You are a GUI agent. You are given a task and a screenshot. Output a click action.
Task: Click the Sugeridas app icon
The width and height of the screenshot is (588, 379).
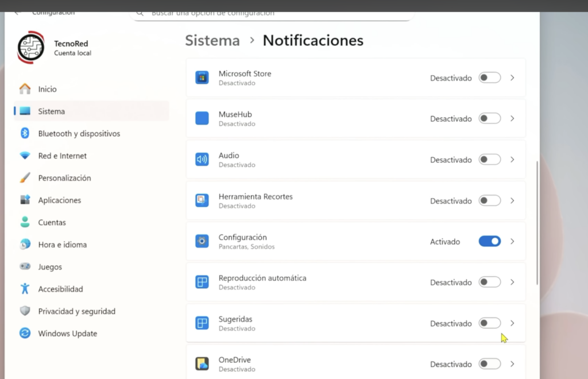pyautogui.click(x=202, y=323)
